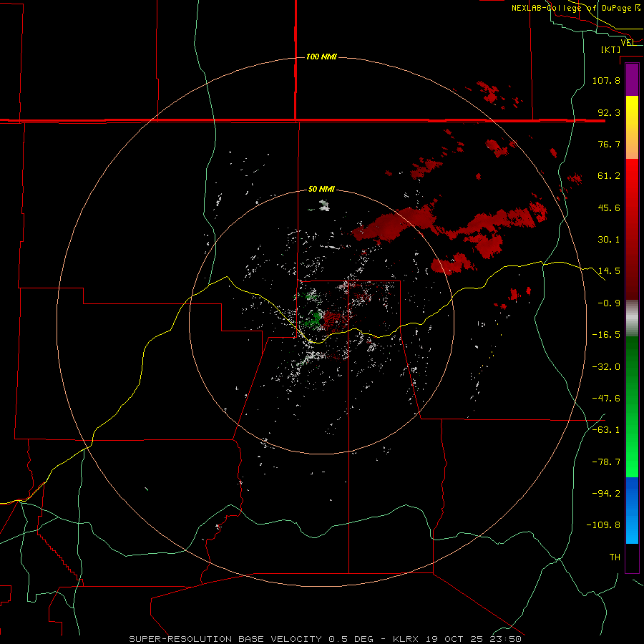Click the TH label near the scale bottom
The width and height of the screenshot is (644, 644).
tap(615, 557)
